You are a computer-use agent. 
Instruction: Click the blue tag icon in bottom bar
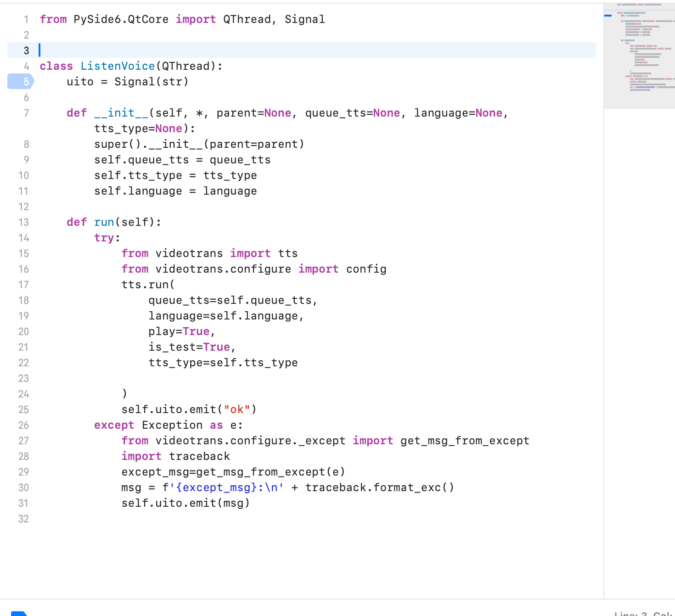(19, 613)
